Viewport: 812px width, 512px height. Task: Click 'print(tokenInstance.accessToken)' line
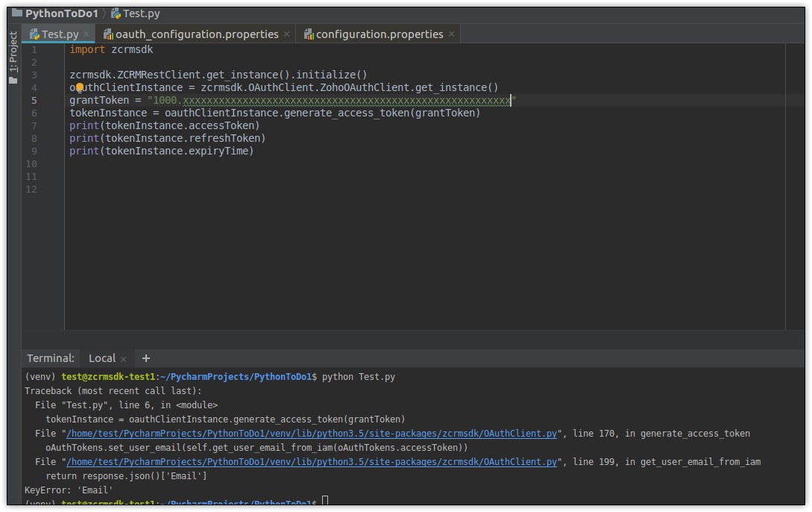[x=164, y=125]
